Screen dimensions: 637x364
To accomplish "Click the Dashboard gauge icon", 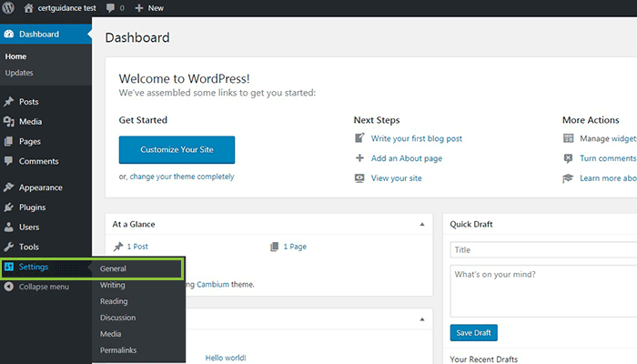I will tap(9, 35).
